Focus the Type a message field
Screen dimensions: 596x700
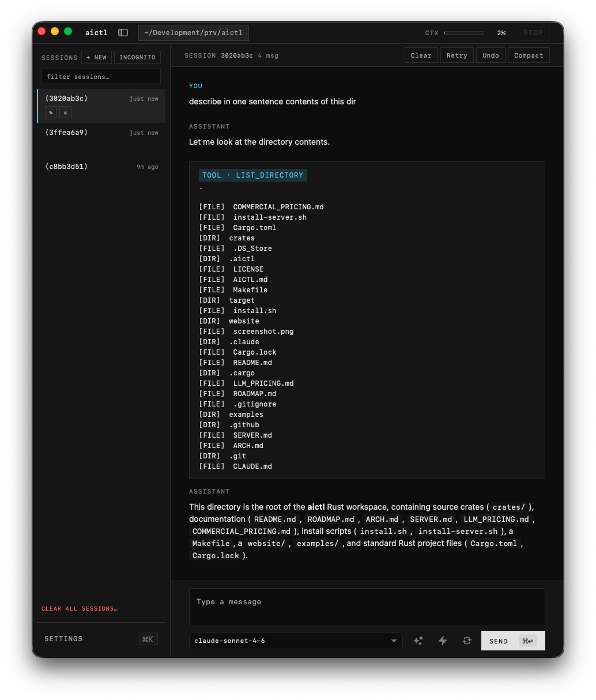tap(367, 607)
